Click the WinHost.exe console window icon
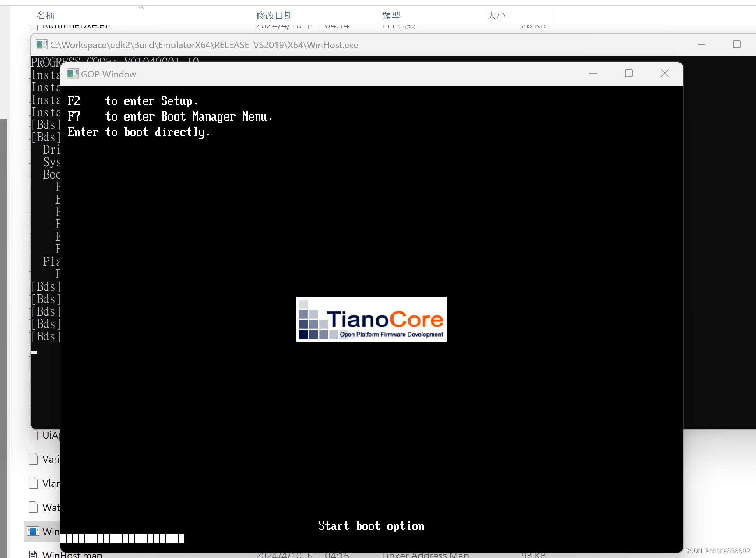Image resolution: width=756 pixels, height=558 pixels. [x=41, y=44]
